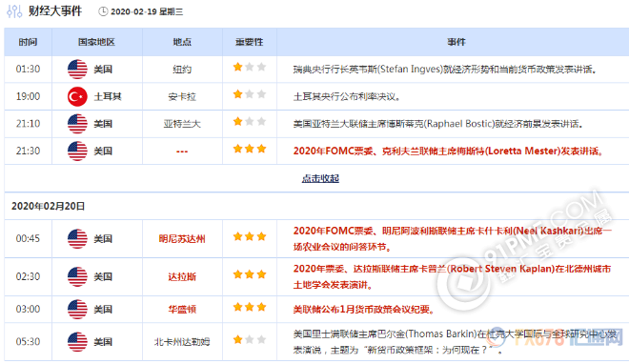Click the 01:30 time cell
Screen dimensions: 629x364
tap(28, 69)
